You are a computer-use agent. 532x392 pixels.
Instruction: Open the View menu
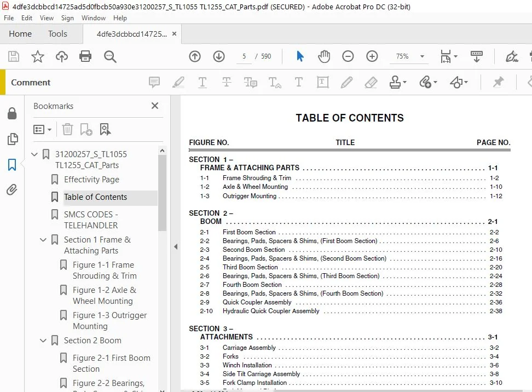[x=47, y=18]
